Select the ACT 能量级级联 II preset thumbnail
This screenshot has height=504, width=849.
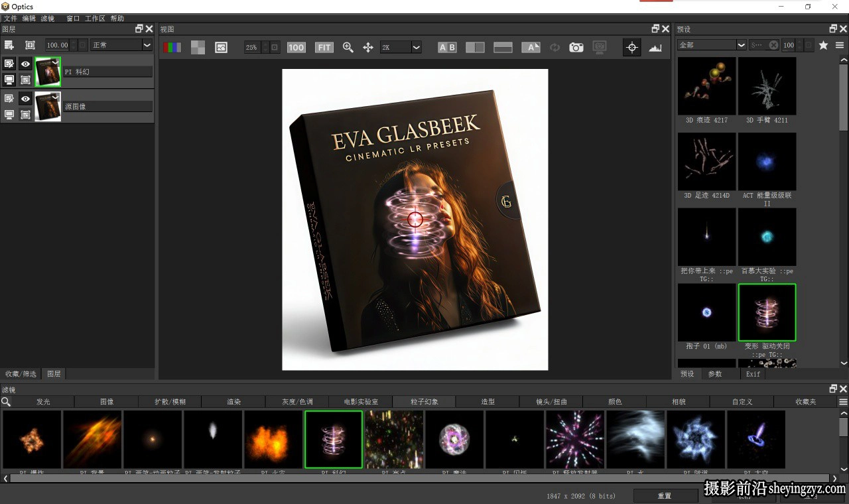(767, 162)
